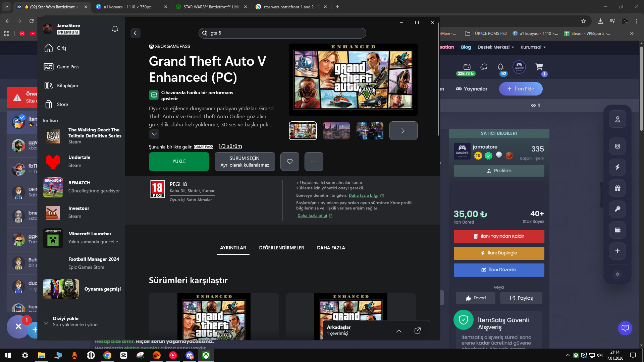Open Football Manager 2024 entry
The image size is (644, 362).
(82, 263)
